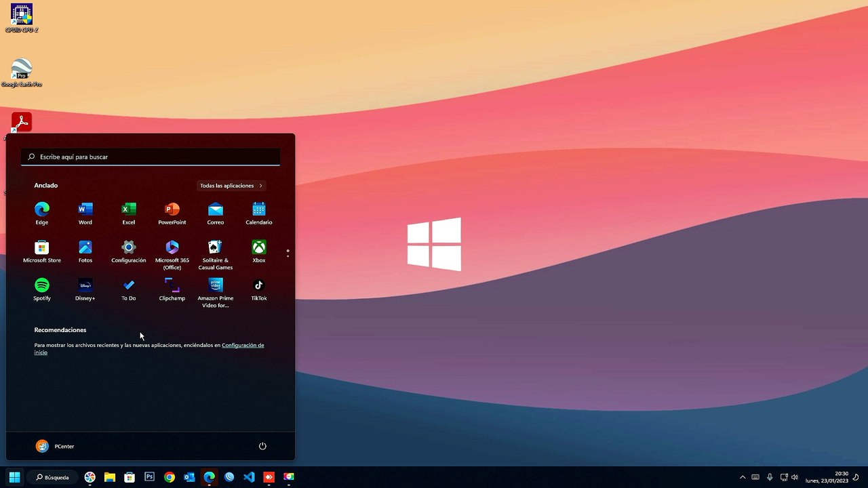
Task: Open Solitaire & Casual Games
Action: point(216,254)
